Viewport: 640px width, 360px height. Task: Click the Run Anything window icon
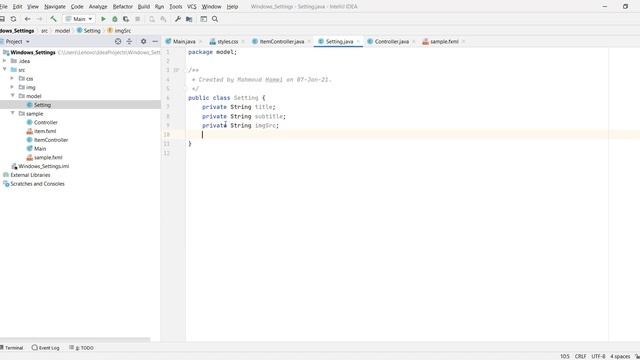point(203,19)
